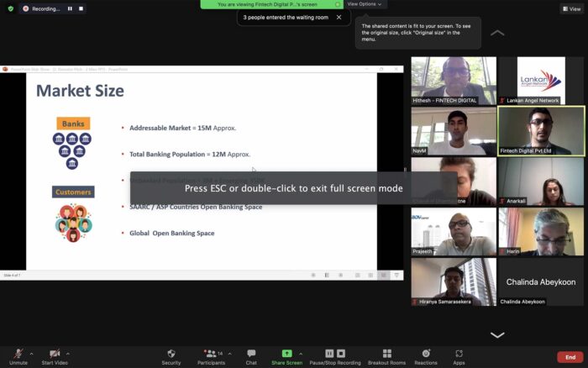Click the encryption shield icon at top left
This screenshot has height=368, width=588.
coord(10,8)
